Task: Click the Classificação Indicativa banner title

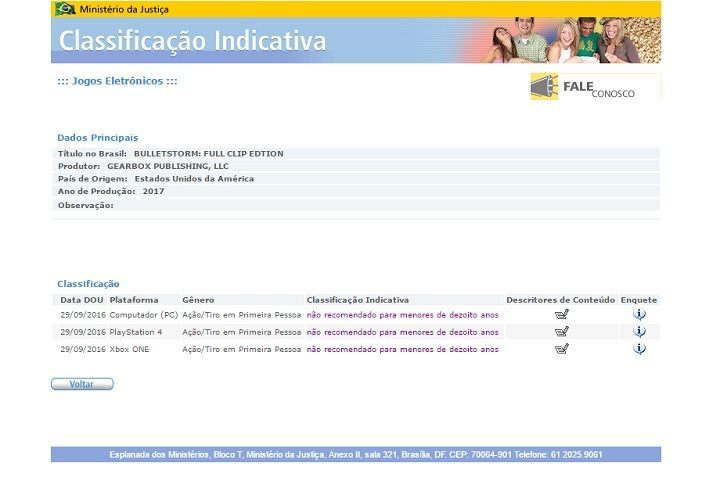Action: click(x=192, y=42)
